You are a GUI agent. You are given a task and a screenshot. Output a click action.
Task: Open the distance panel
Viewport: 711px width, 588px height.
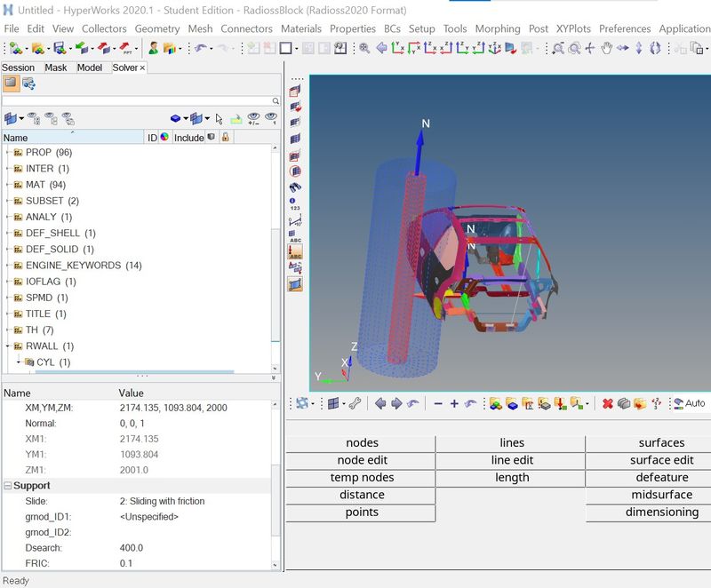(x=362, y=495)
